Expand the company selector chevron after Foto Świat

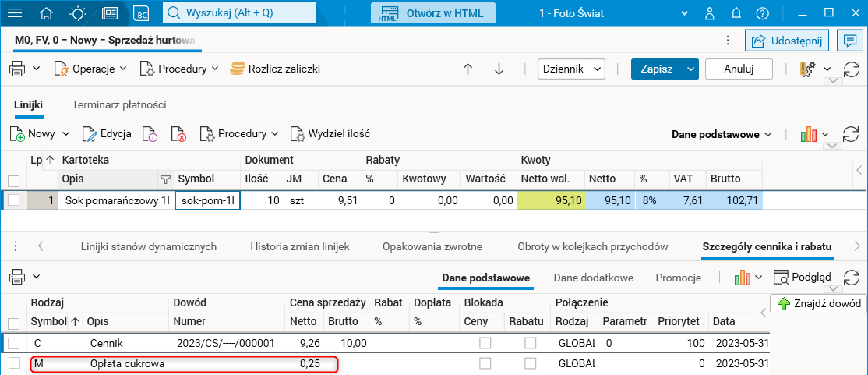pos(686,12)
